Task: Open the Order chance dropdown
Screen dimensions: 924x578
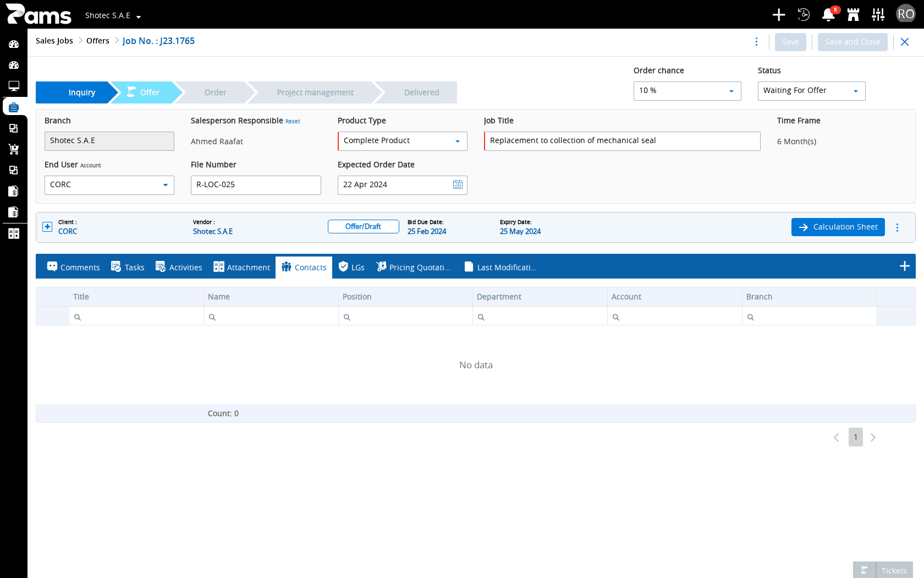Action: 687,91
